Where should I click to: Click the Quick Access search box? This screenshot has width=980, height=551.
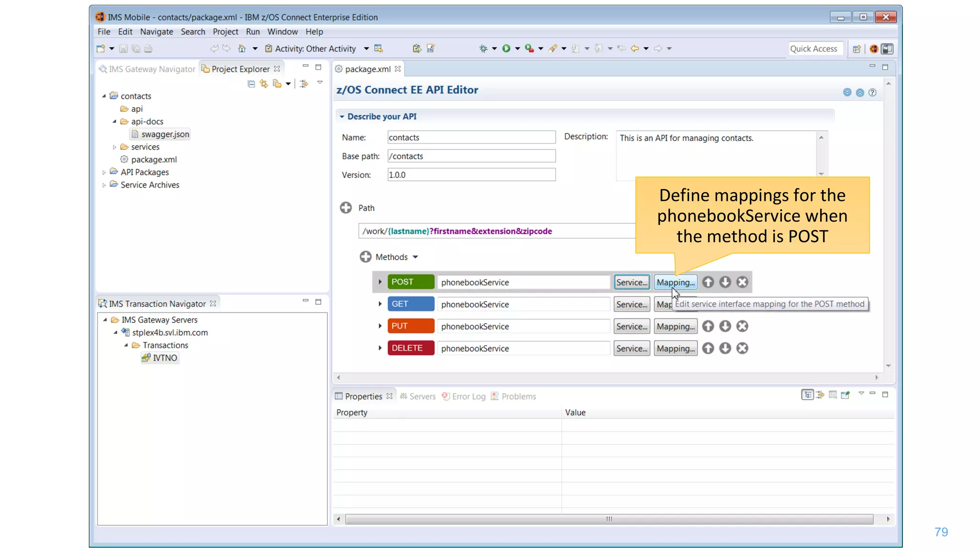tap(815, 49)
